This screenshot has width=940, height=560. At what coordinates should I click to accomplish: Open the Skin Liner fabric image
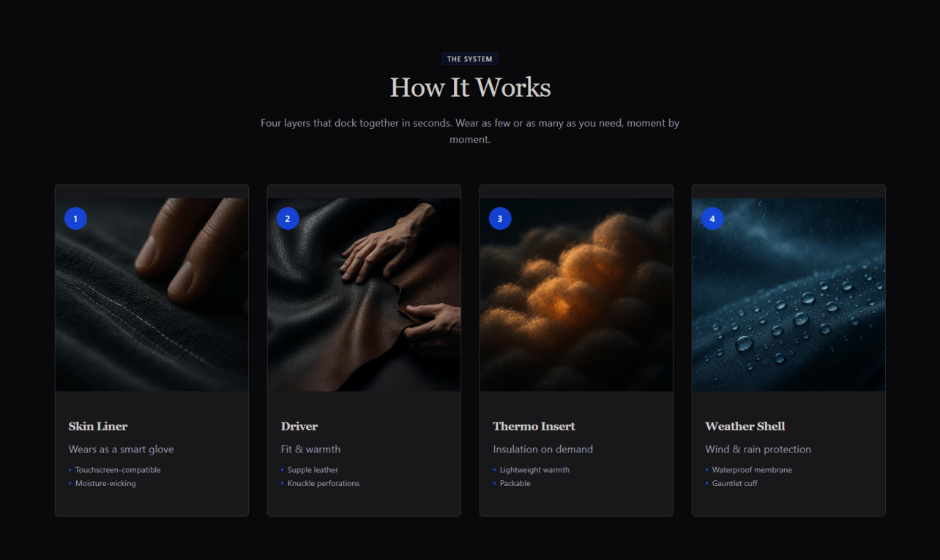[152, 294]
